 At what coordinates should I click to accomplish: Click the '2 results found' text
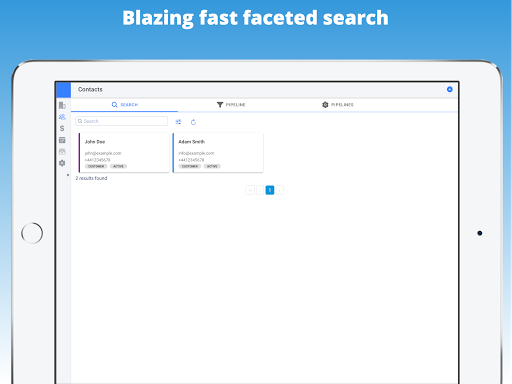(x=91, y=178)
